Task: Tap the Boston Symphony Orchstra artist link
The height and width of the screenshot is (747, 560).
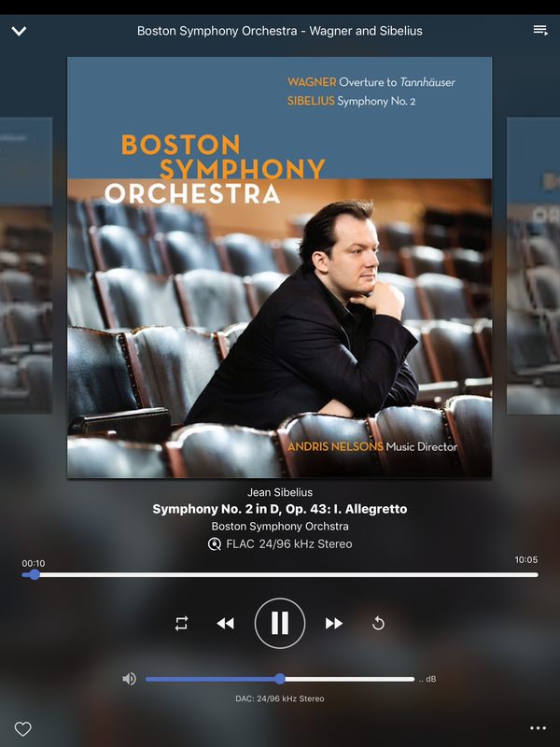Action: [280, 527]
